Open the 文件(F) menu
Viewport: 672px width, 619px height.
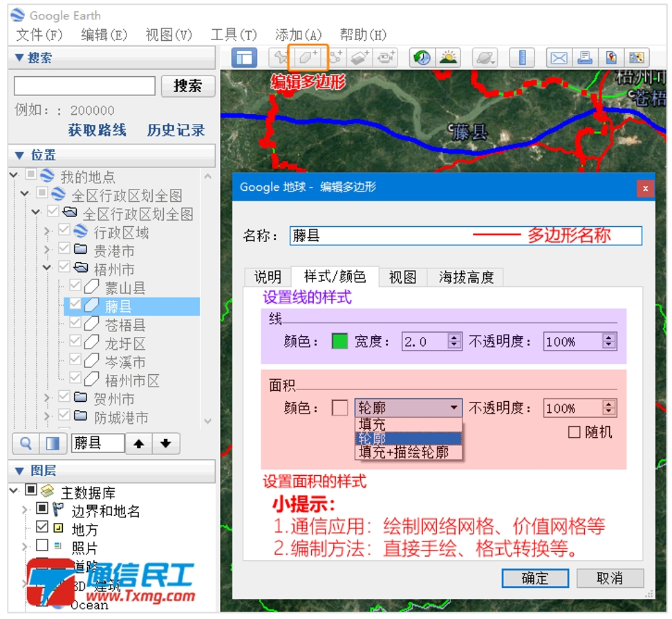(39, 35)
